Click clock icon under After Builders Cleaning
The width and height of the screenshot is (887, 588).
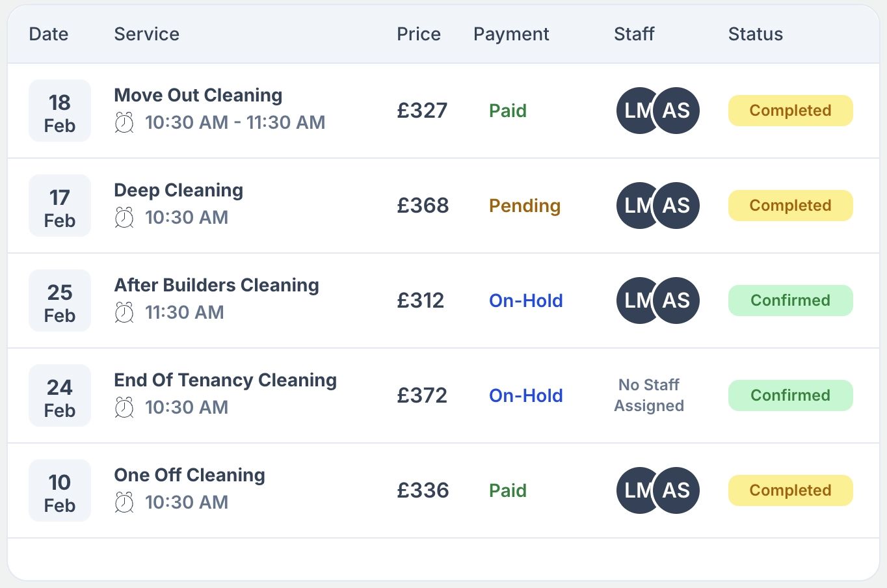pyautogui.click(x=124, y=312)
